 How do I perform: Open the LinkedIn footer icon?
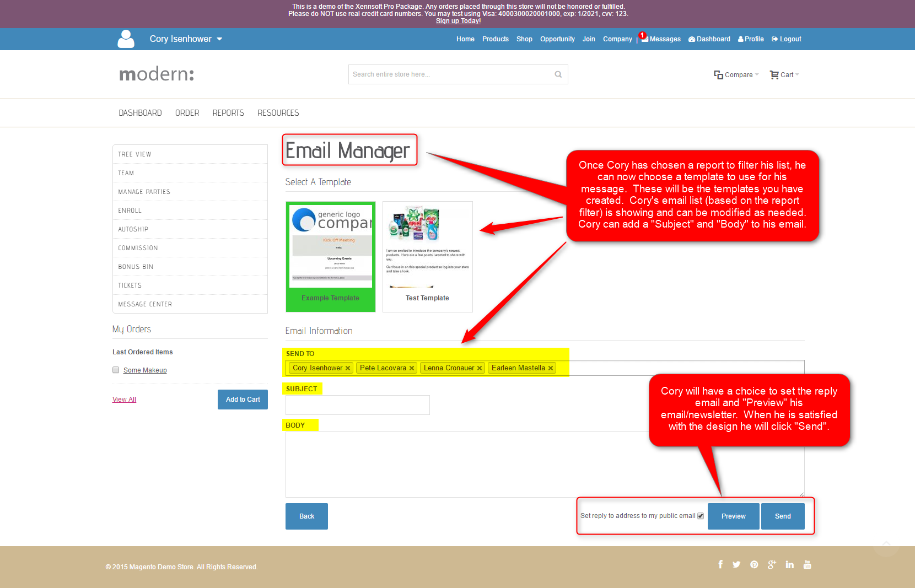coord(789,564)
